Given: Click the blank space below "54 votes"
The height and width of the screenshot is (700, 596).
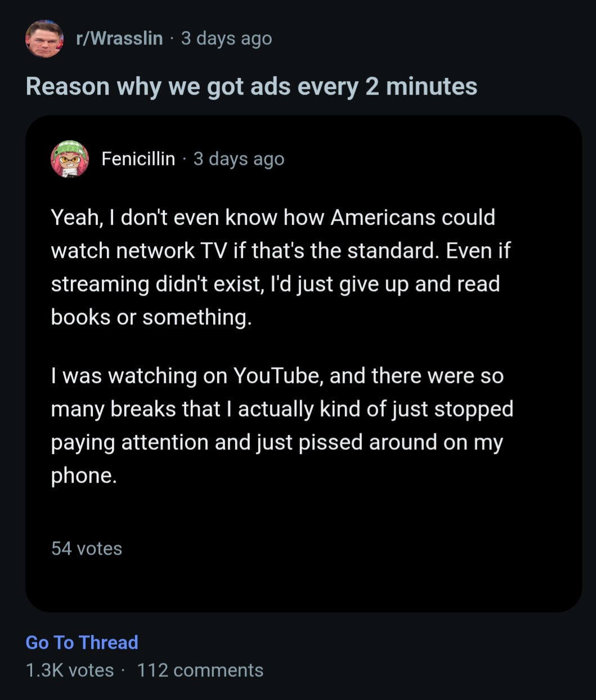Looking at the screenshot, I should tap(304, 583).
